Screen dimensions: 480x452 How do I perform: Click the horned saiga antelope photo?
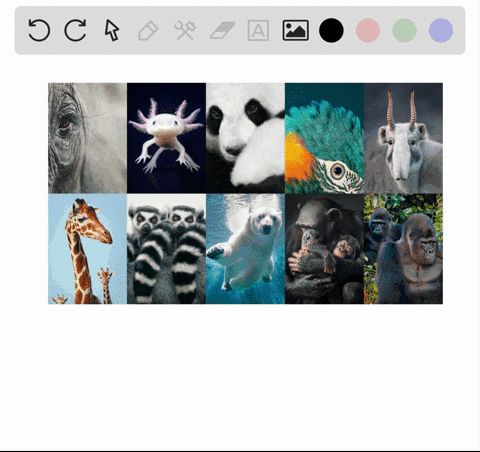[x=403, y=138]
